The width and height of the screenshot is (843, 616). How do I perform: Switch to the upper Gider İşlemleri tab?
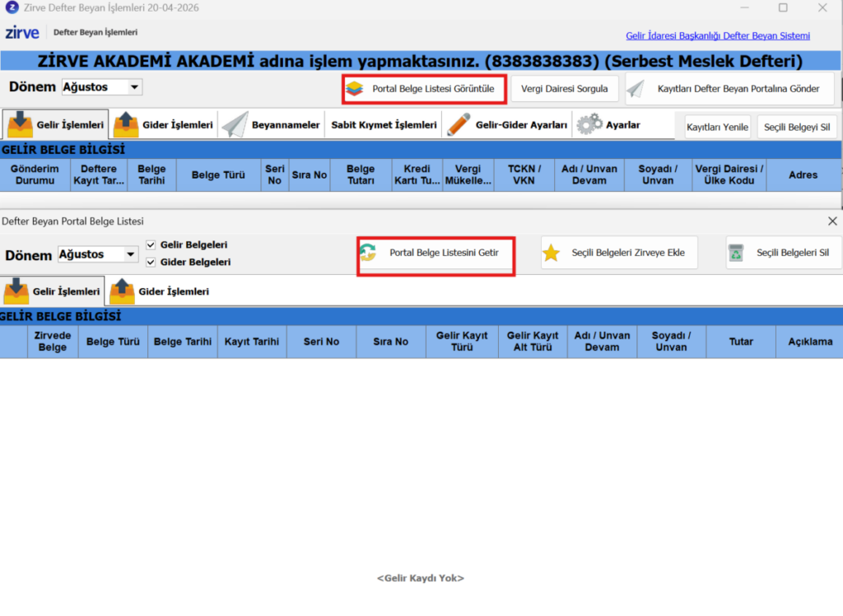(x=164, y=124)
